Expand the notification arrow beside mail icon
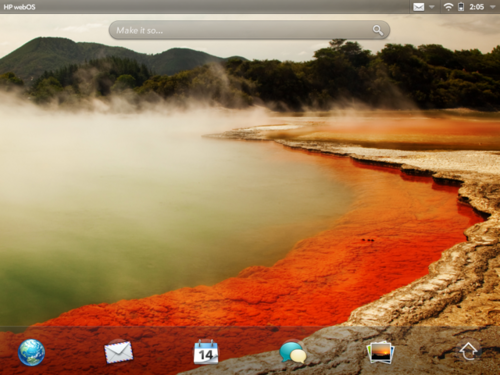This screenshot has height=375, width=500. [x=432, y=7]
